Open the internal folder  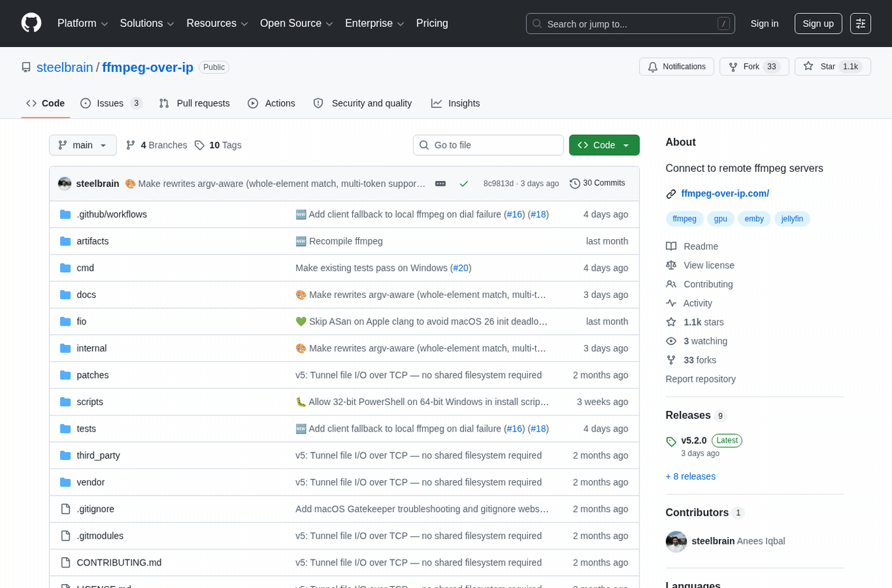click(92, 348)
